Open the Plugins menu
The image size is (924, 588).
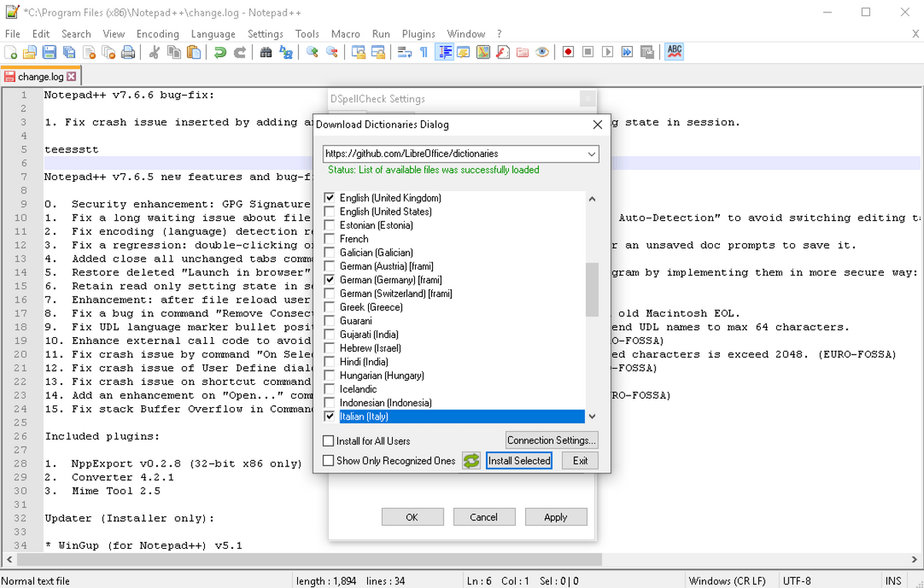click(418, 34)
